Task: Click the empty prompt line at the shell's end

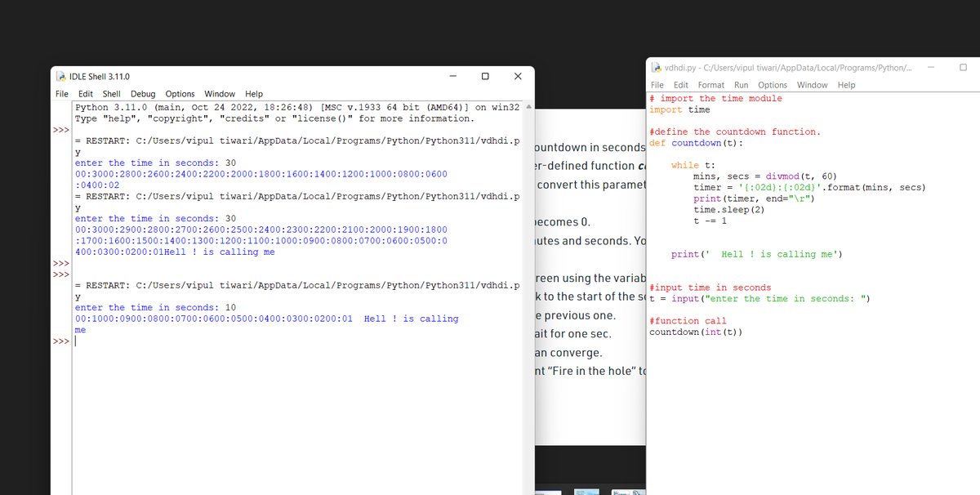Action: coord(296,341)
